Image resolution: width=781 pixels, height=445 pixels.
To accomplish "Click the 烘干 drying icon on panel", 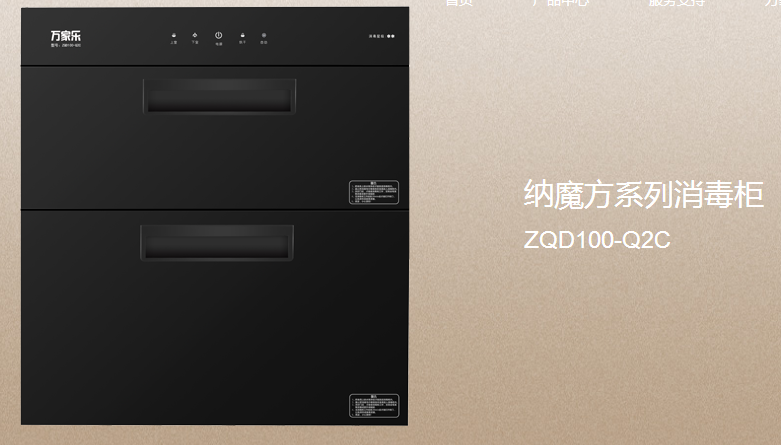I will pos(243,35).
